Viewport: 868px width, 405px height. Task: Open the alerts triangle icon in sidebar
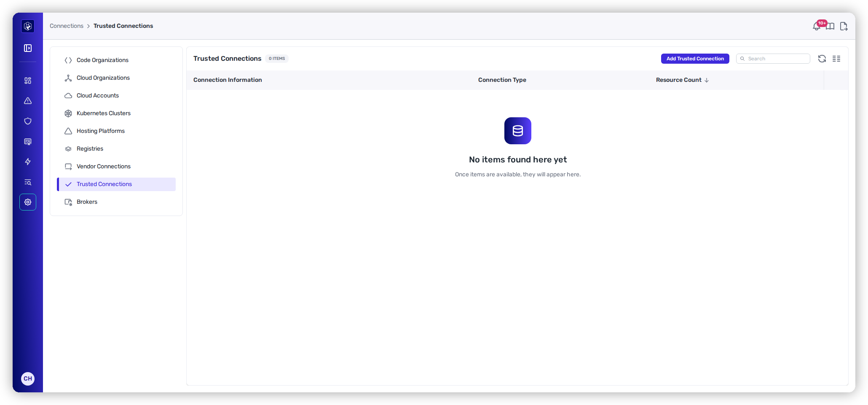click(x=28, y=101)
